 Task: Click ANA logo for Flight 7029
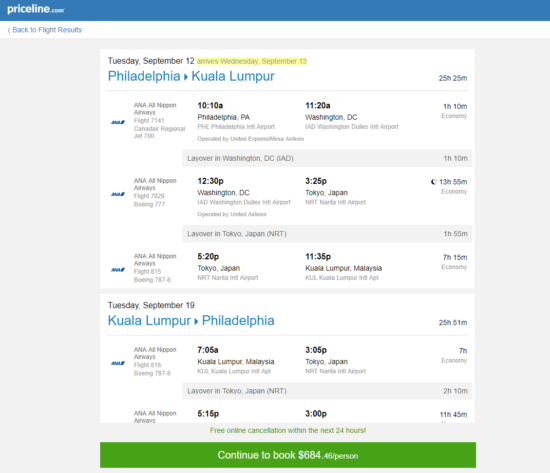tap(118, 194)
